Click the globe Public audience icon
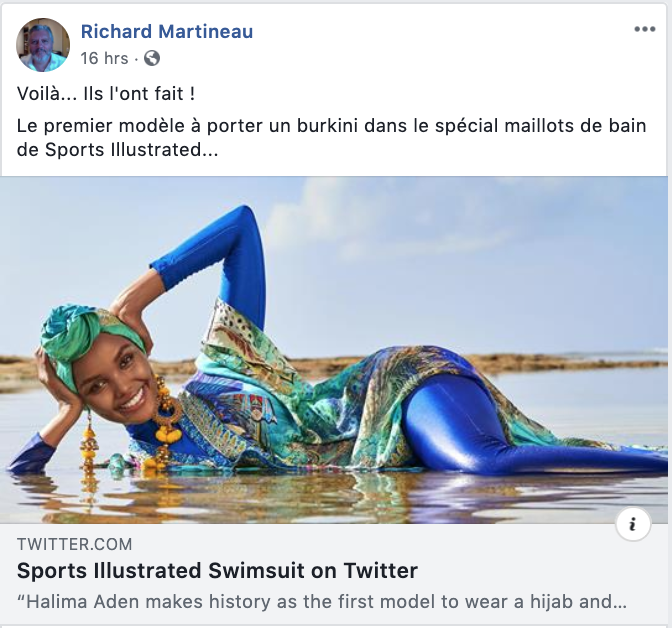This screenshot has height=628, width=672. [x=152, y=58]
